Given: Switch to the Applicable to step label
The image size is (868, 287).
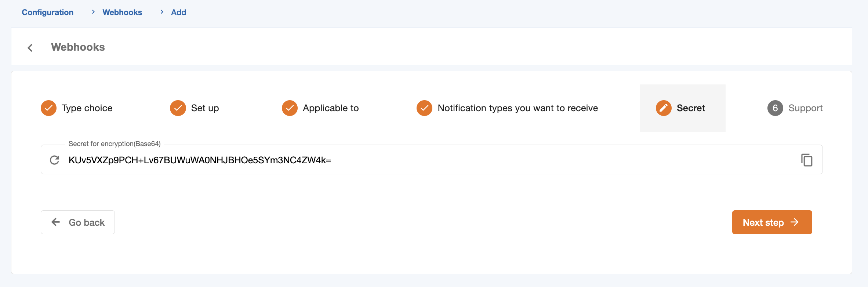Looking at the screenshot, I should pyautogui.click(x=331, y=108).
